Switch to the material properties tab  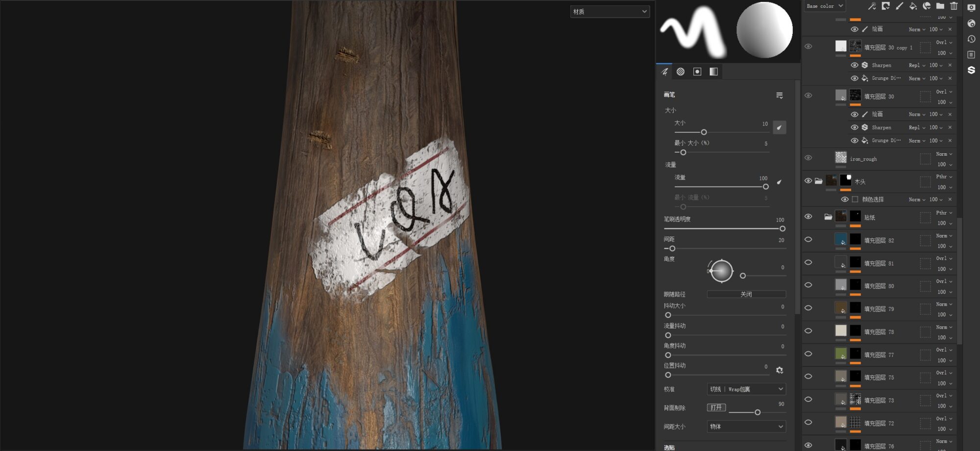tap(714, 72)
